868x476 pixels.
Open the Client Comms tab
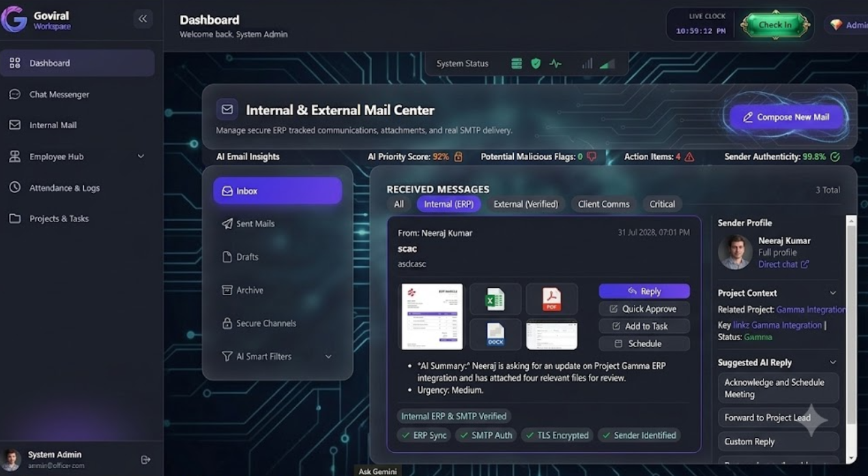pyautogui.click(x=603, y=204)
